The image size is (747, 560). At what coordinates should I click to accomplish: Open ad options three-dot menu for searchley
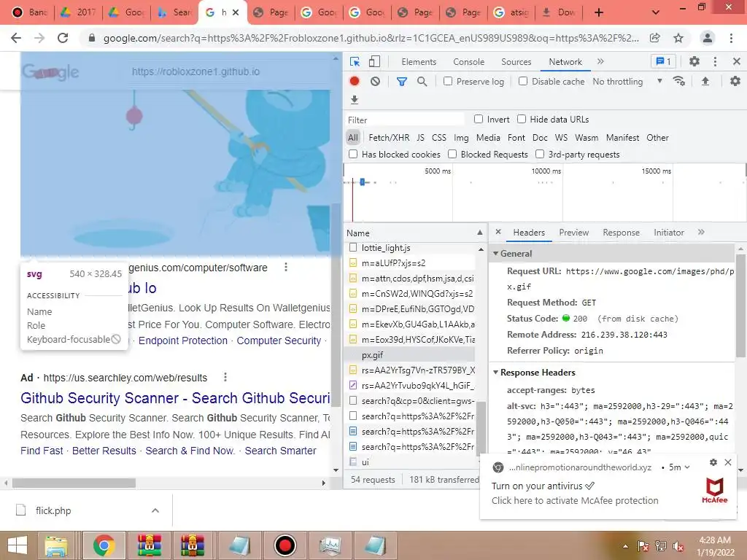(x=225, y=377)
